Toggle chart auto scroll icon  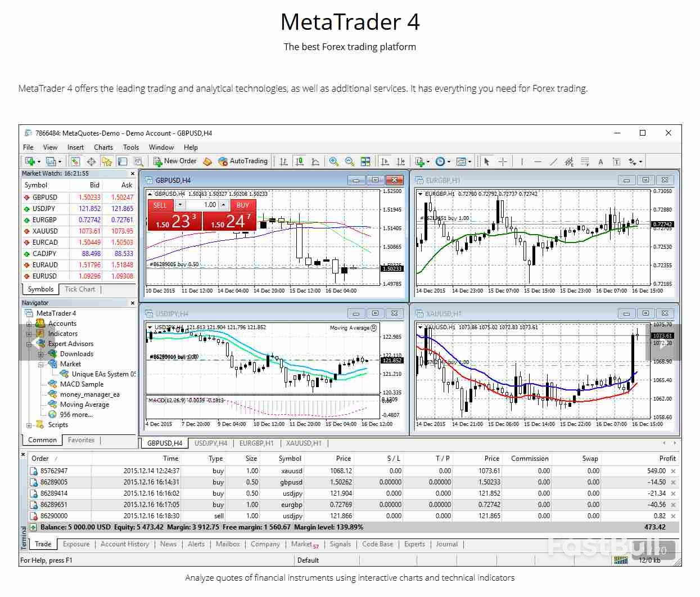coord(385,161)
